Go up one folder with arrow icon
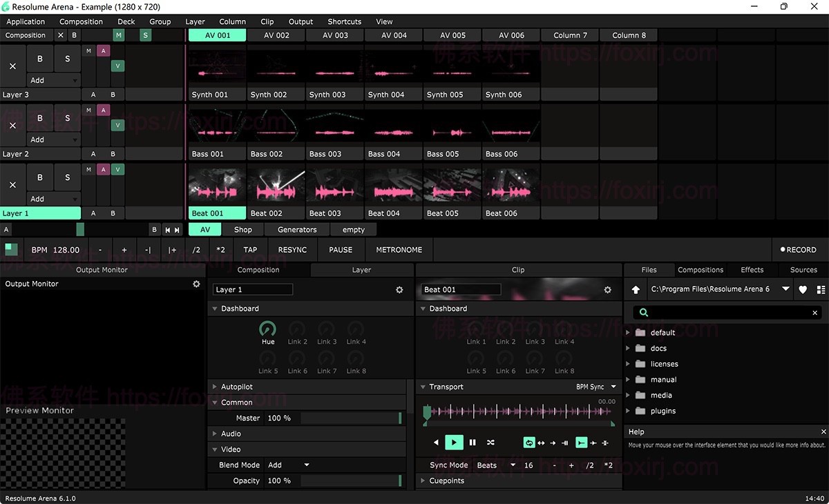 coord(636,290)
